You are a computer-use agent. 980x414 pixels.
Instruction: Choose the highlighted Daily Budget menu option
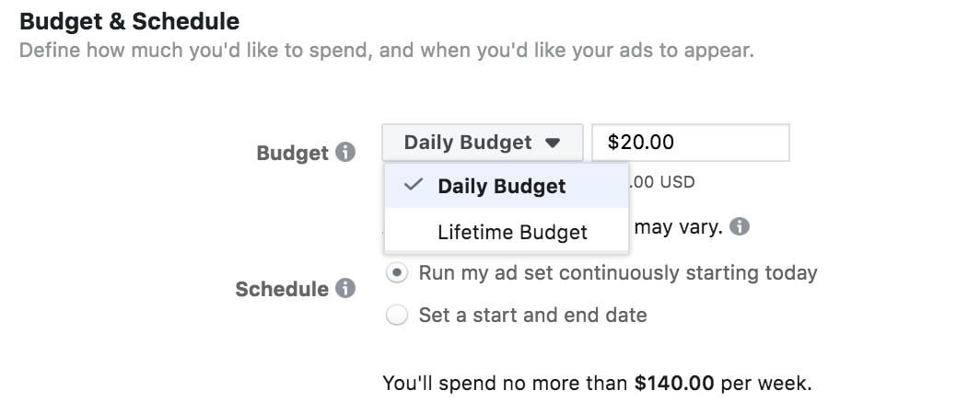(502, 186)
